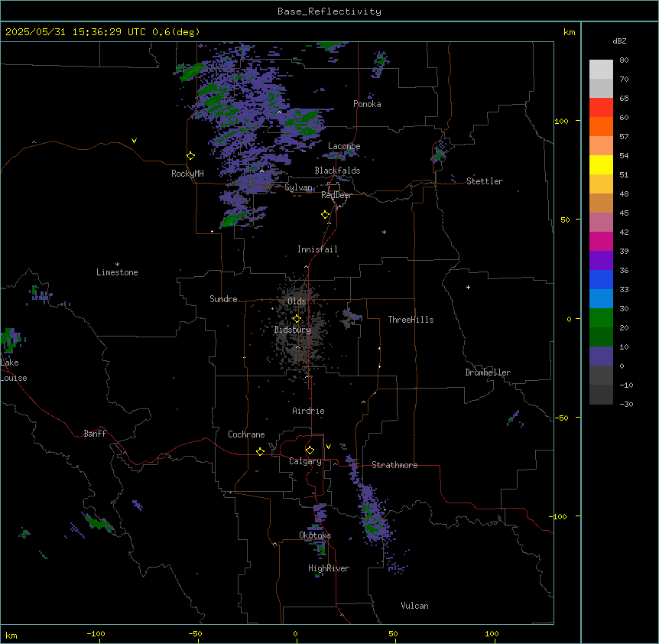Click the light gray 80 dBZ legend swatch
659x644 pixels.
coord(601,70)
